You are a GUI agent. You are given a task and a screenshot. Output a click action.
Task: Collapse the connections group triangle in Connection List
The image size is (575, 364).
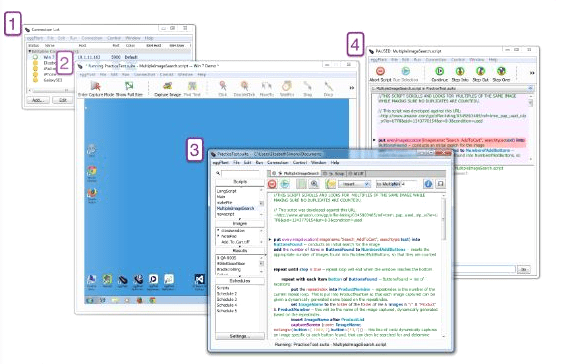coord(30,51)
